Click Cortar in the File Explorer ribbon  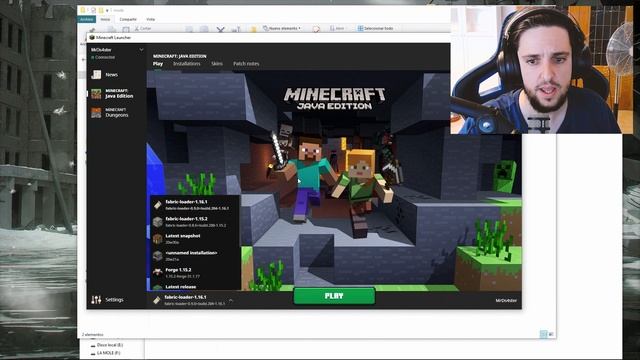[143, 29]
